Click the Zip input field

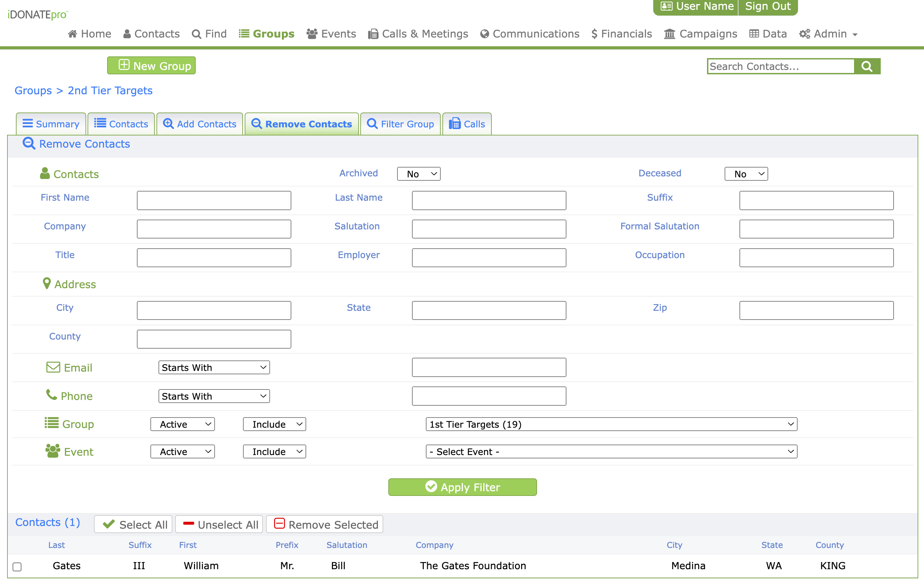point(816,310)
